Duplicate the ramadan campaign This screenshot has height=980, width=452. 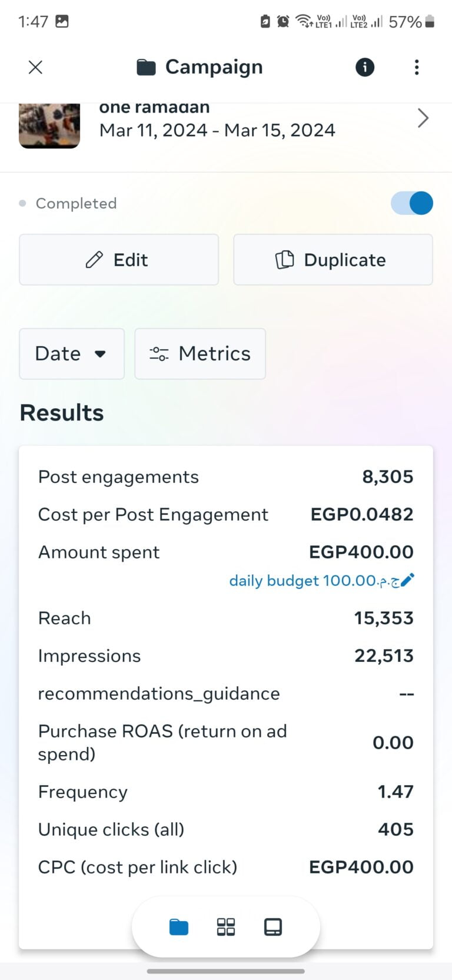tap(332, 260)
